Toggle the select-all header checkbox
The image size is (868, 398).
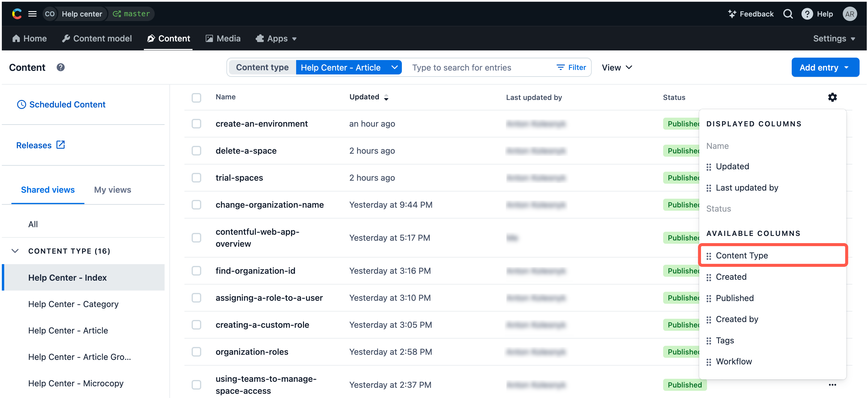[196, 98]
